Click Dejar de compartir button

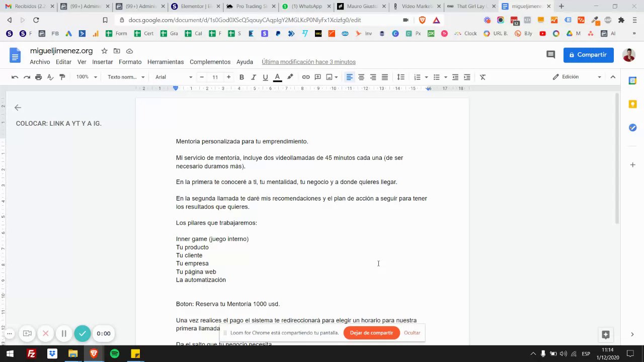pyautogui.click(x=371, y=333)
